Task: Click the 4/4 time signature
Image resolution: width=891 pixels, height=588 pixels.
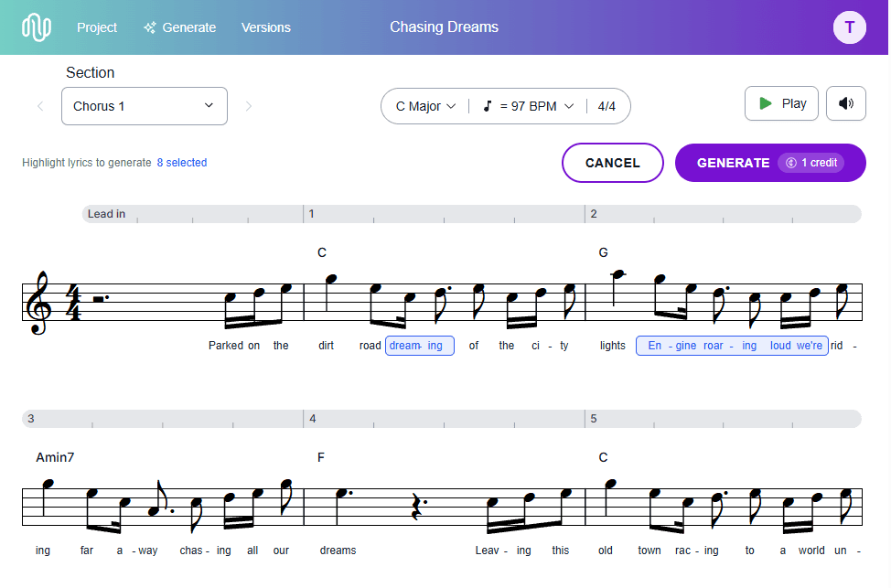Action: (x=607, y=106)
